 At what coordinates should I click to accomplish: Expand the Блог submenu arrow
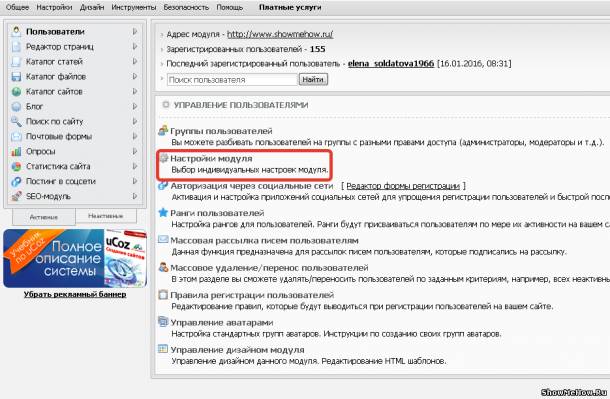[x=135, y=107]
